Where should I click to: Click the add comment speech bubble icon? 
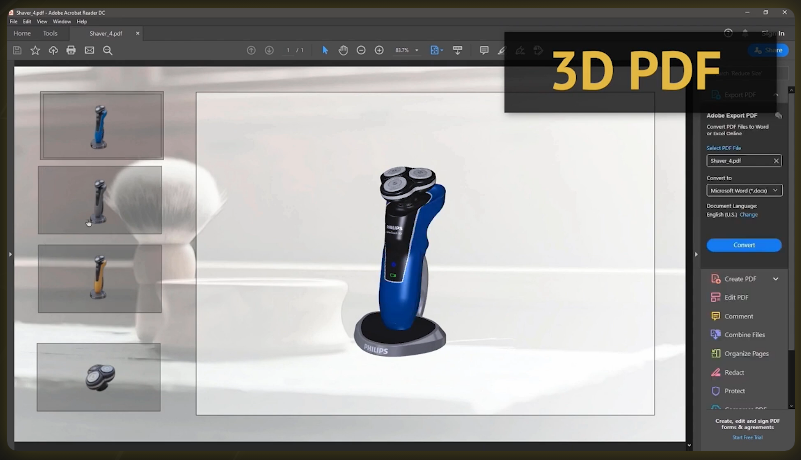484,50
